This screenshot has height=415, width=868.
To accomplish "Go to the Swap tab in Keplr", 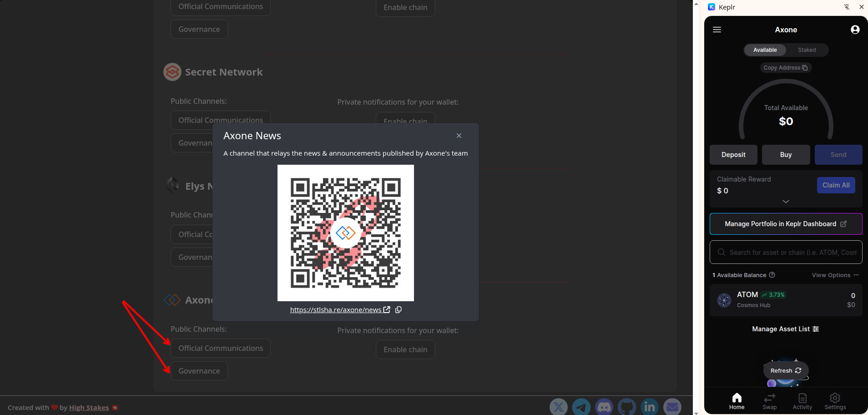I will (769, 401).
